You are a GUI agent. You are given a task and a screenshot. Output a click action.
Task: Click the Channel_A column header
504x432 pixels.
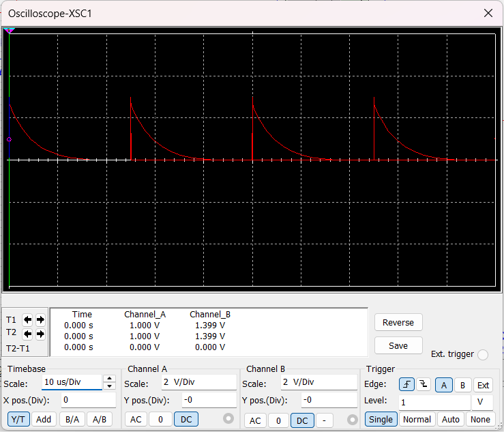[145, 314]
